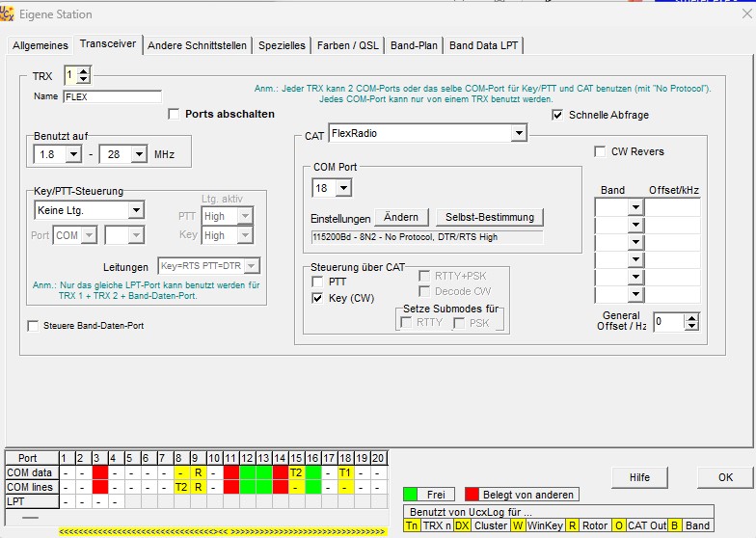Toggle the CW Revers checkbox
Screen dimensions: 756x538
point(601,151)
